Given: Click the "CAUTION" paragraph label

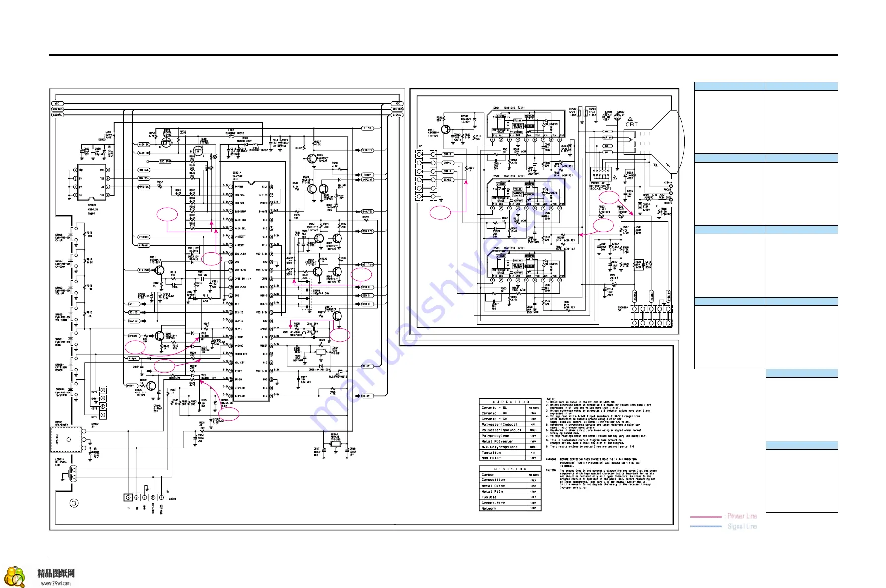Looking at the screenshot, I should click(551, 470).
